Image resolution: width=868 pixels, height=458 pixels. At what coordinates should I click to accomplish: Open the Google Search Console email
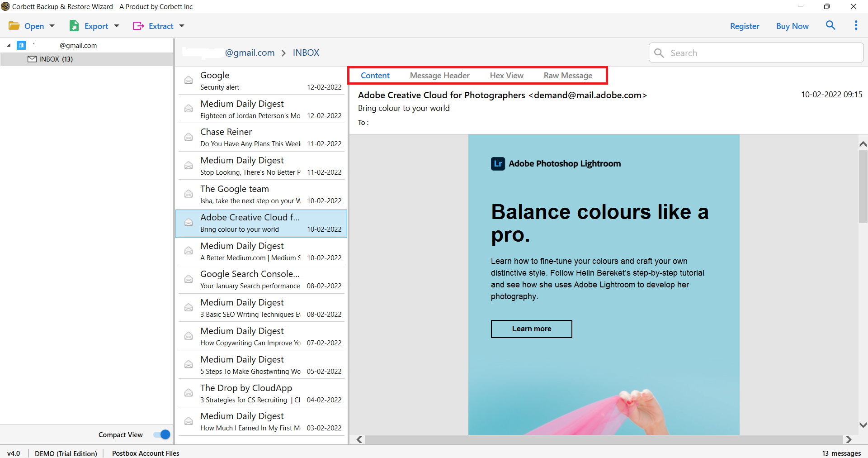pos(261,279)
